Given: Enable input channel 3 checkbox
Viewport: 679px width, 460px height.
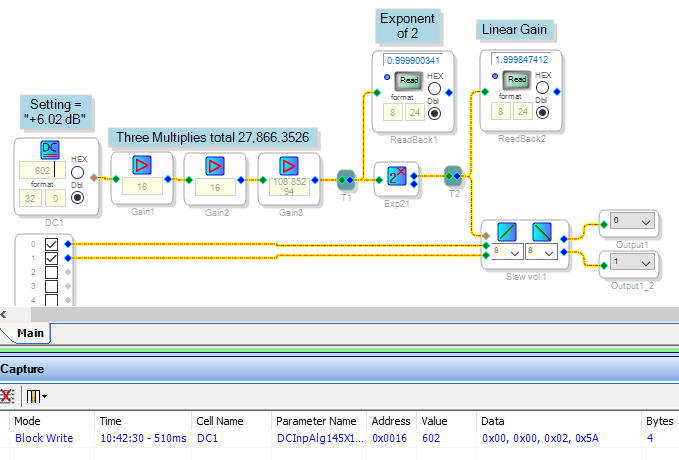Looking at the screenshot, I should [52, 286].
